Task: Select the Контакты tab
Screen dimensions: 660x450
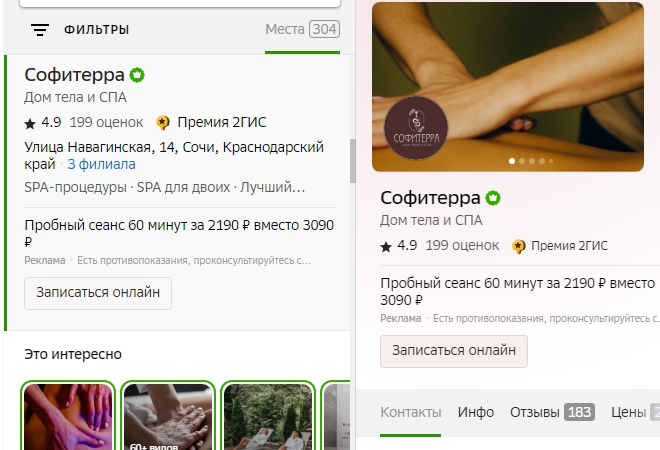Action: click(410, 412)
